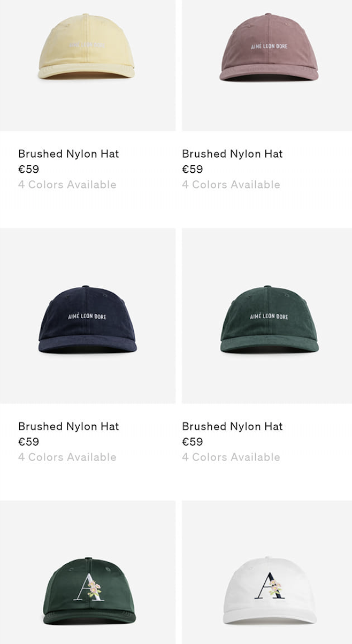
Task: Click 4 Colors Available under the green cap
Action: click(x=231, y=457)
